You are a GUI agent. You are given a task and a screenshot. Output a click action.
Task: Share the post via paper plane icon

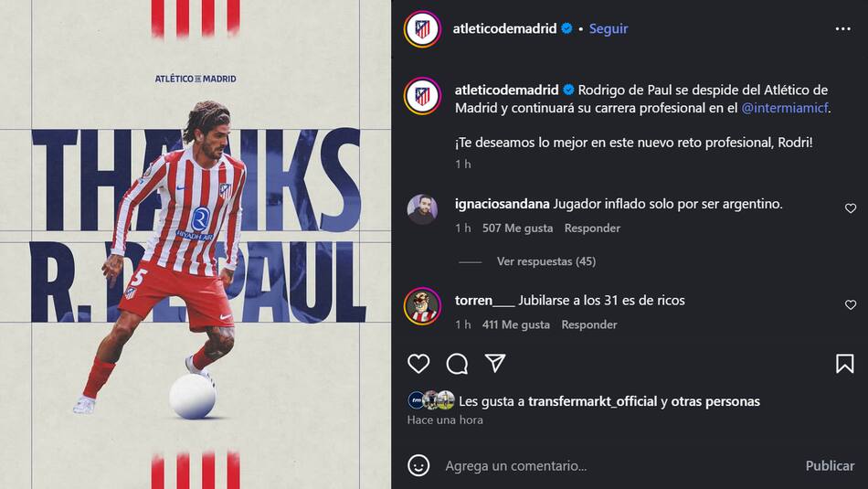[x=495, y=363]
